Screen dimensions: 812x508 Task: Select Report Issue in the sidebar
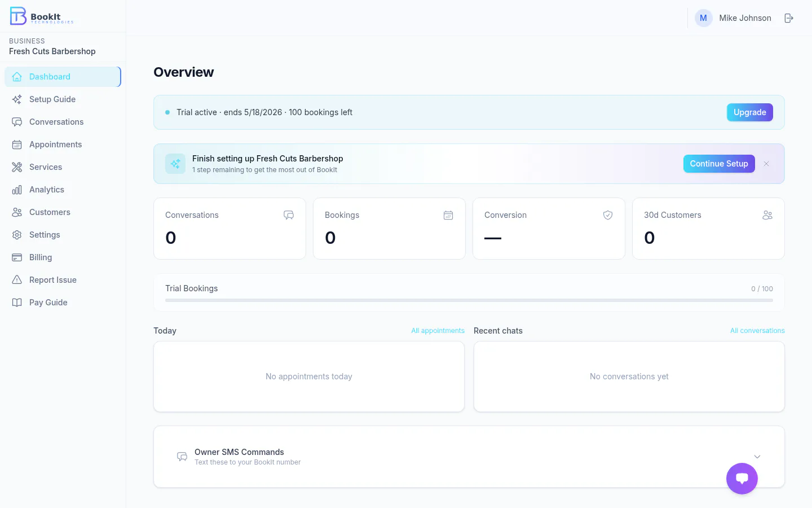pyautogui.click(x=63, y=280)
